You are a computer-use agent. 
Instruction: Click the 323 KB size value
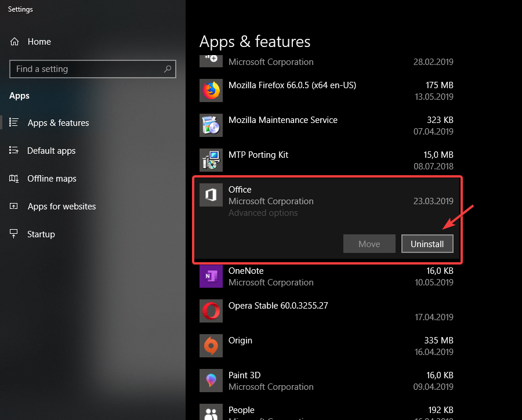pyautogui.click(x=440, y=120)
